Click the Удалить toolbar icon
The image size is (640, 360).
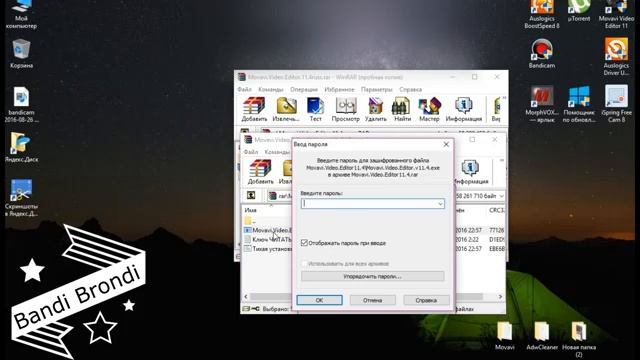click(x=376, y=109)
